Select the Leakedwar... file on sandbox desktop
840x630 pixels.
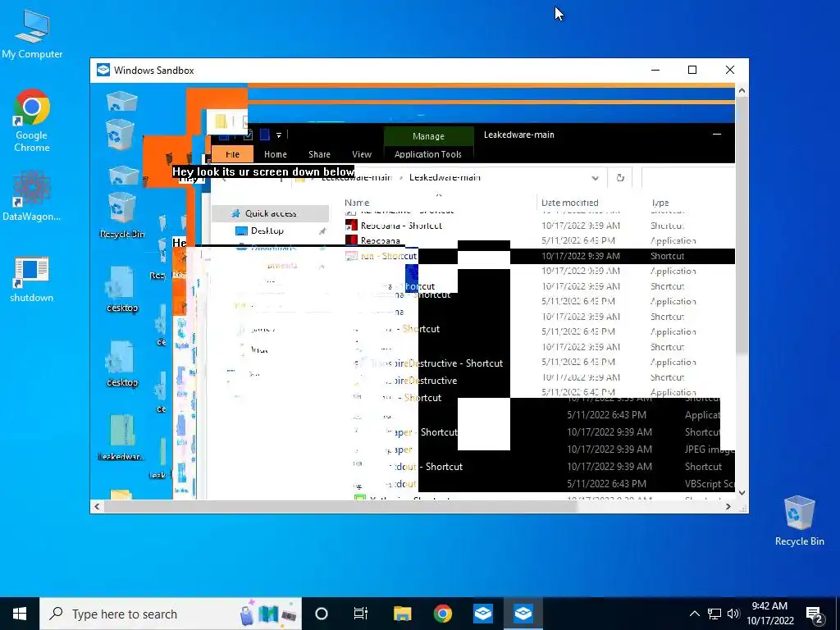click(x=121, y=438)
